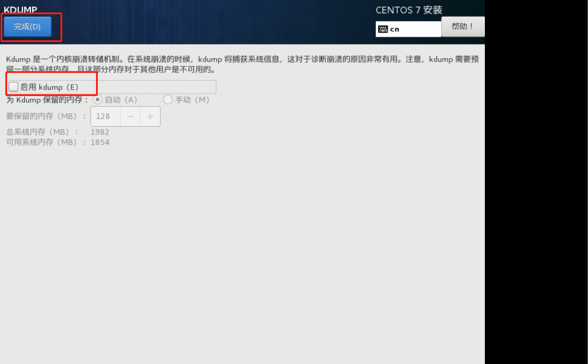The height and width of the screenshot is (364, 588).
Task: Click the keyboard layout icon next to cn
Action: [x=383, y=29]
